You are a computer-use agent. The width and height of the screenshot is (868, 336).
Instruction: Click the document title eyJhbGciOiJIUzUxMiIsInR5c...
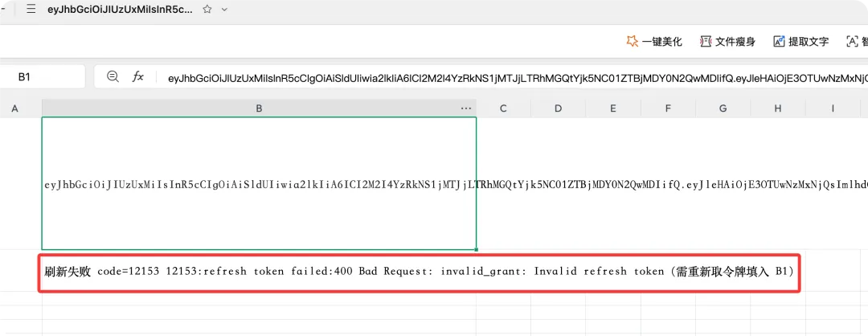(x=121, y=10)
